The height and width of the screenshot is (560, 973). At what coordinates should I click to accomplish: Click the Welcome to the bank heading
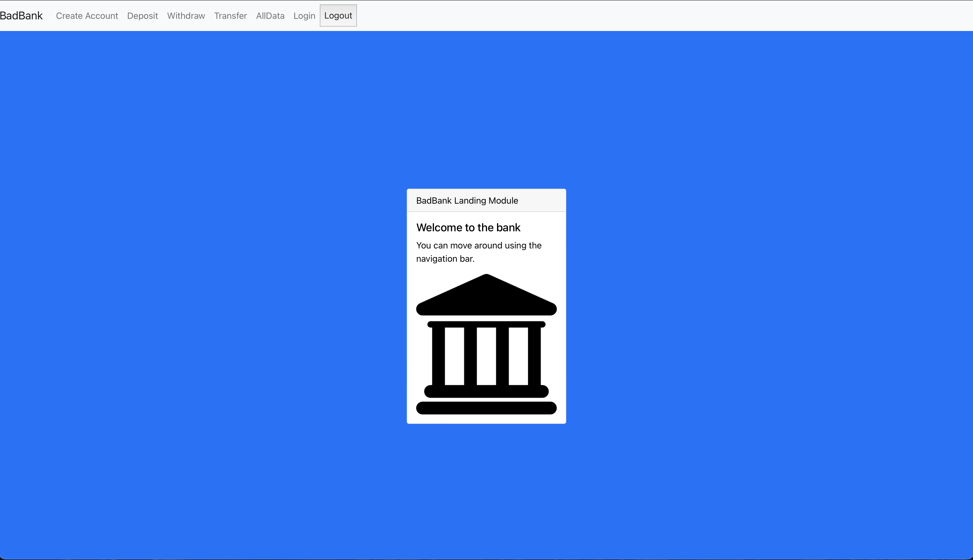[468, 227]
